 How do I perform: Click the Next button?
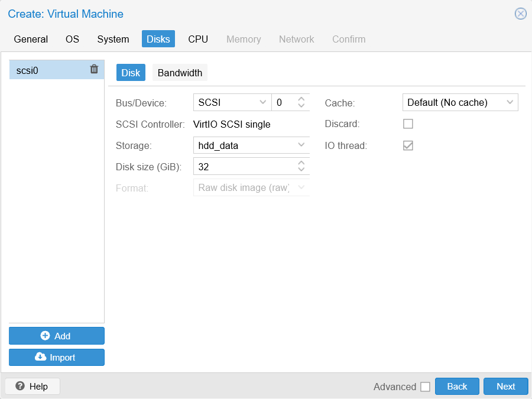[505, 386]
